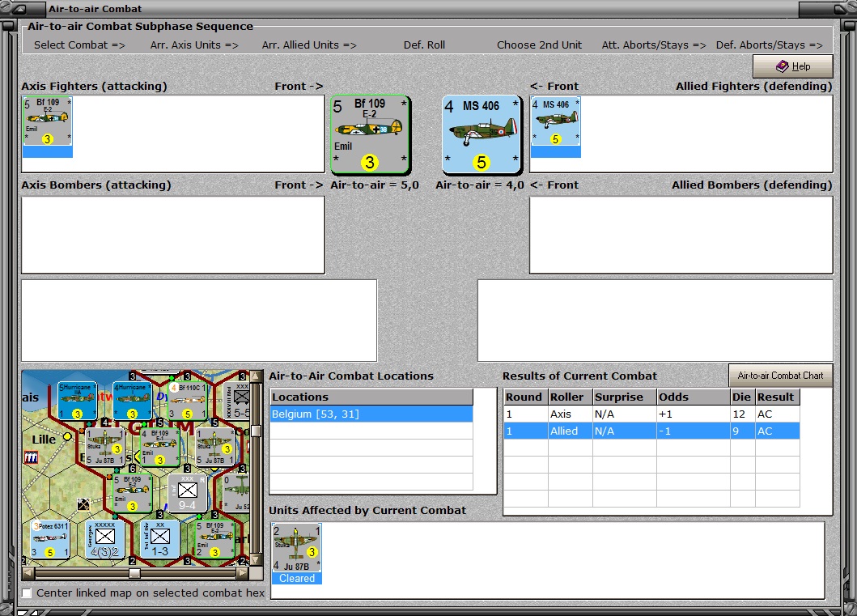
Task: Click the 5-5 motorized corps counter
Action: [x=238, y=401]
